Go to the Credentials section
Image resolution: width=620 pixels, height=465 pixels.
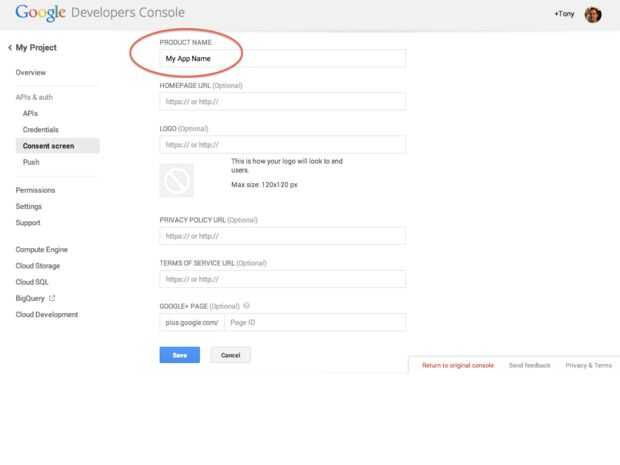[40, 130]
